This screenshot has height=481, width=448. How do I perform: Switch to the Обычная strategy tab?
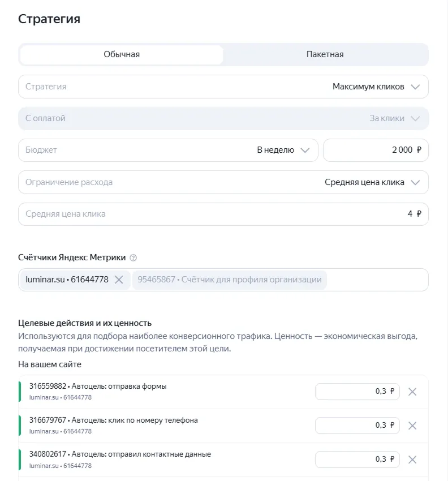[x=122, y=55]
